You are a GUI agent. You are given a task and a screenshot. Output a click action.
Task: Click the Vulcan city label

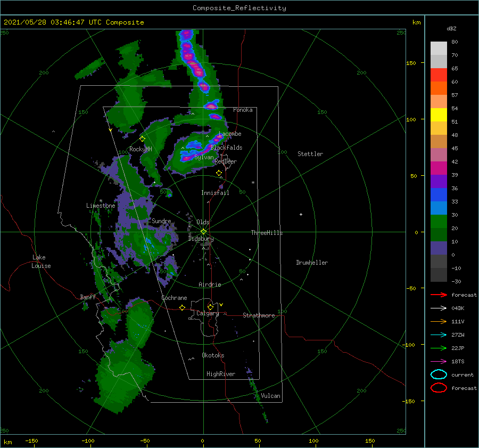click(x=270, y=396)
